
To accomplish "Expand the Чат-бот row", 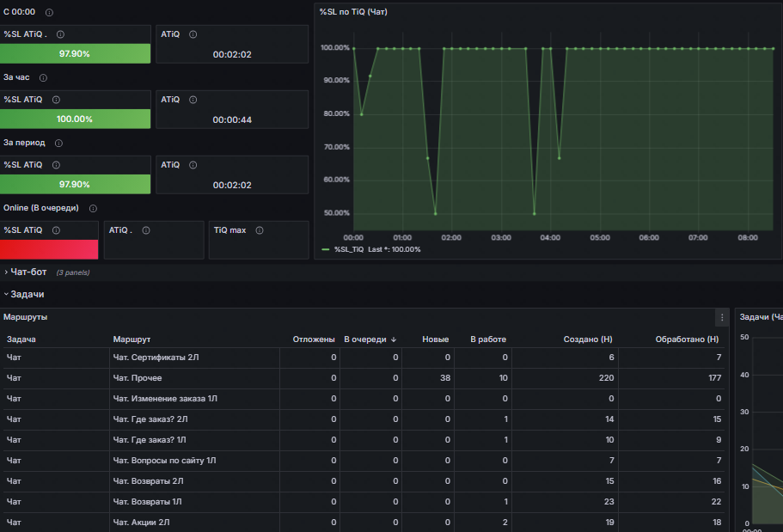I will click(x=27, y=272).
